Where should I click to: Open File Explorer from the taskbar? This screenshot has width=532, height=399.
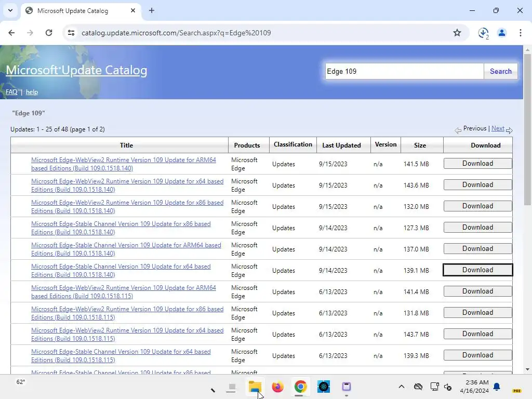(255, 387)
